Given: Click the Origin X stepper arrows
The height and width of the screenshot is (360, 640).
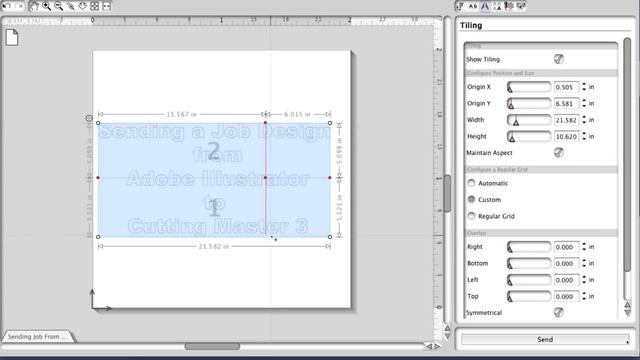Looking at the screenshot, I should (x=584, y=87).
